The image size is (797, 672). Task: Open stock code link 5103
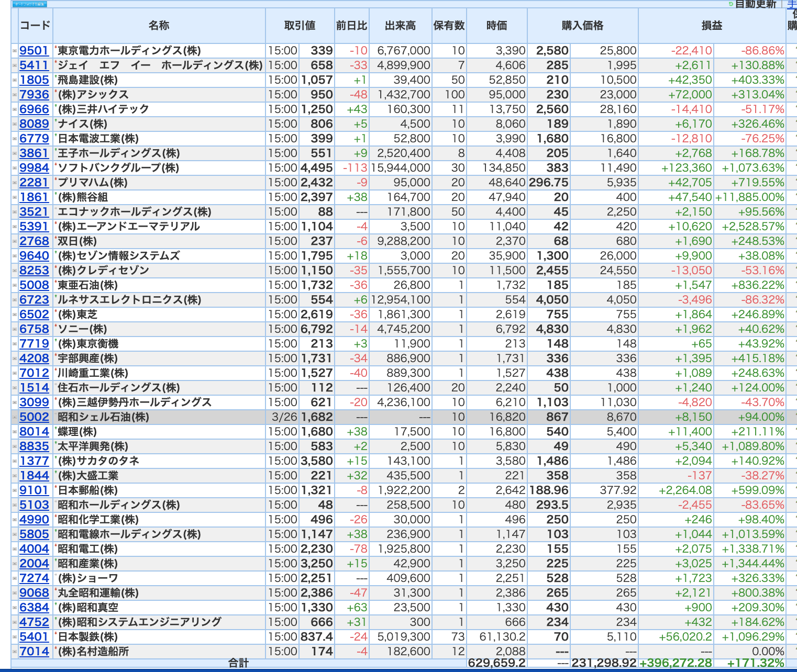point(34,505)
